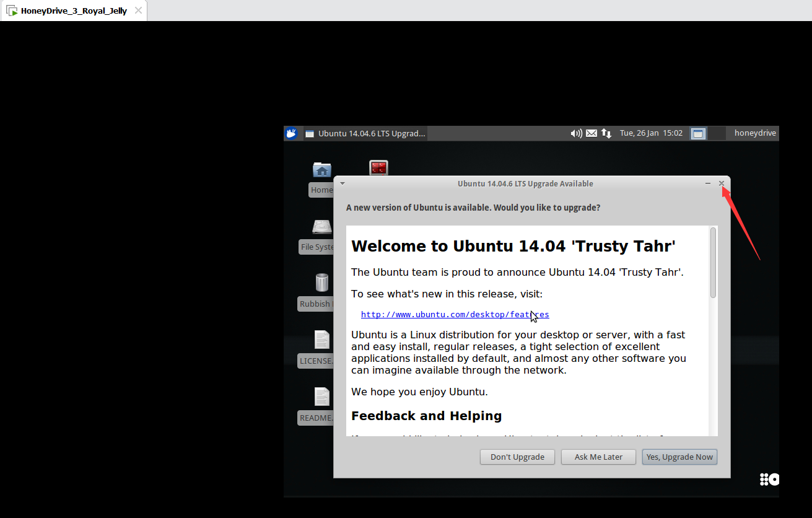Close the HoneyDrive_3_Royal_Jelly tab
Image resolution: width=812 pixels, height=518 pixels.
tap(138, 11)
